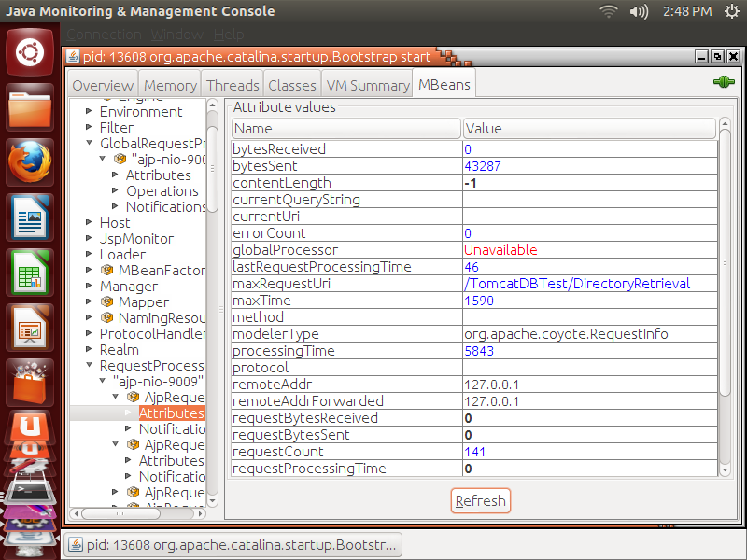The image size is (747, 560).
Task: Open the Help menu
Action: (x=229, y=35)
